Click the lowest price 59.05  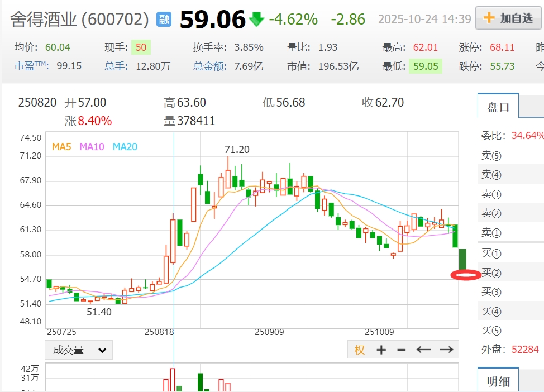pyautogui.click(x=426, y=66)
